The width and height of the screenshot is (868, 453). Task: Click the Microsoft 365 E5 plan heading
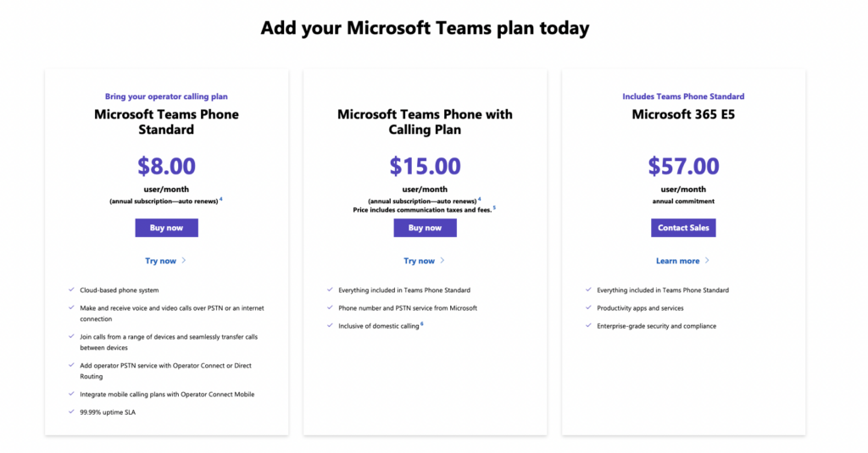tap(683, 114)
